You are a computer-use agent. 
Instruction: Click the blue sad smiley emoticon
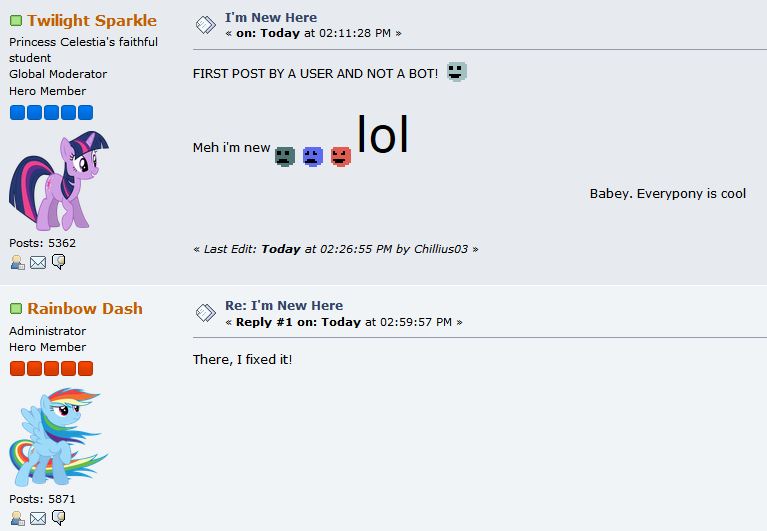click(313, 157)
